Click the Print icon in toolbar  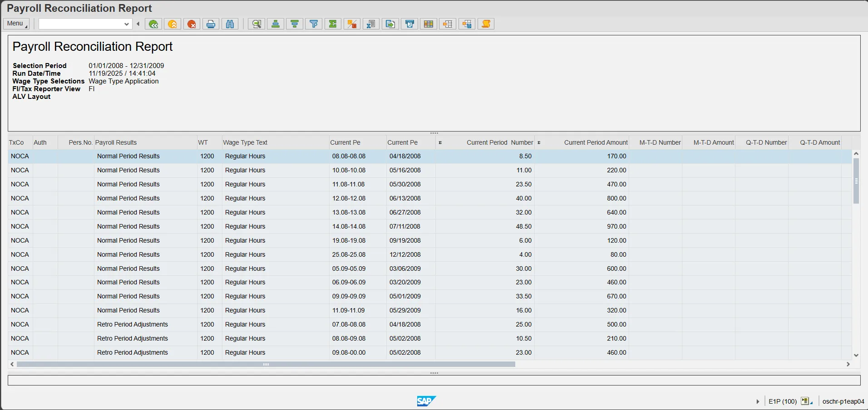coord(211,24)
